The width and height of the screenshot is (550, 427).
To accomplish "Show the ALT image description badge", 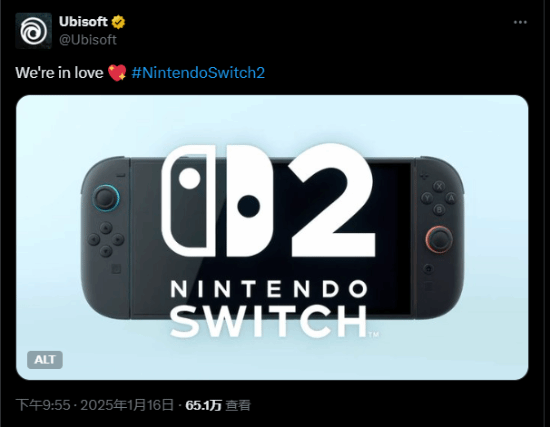I will 45,360.
